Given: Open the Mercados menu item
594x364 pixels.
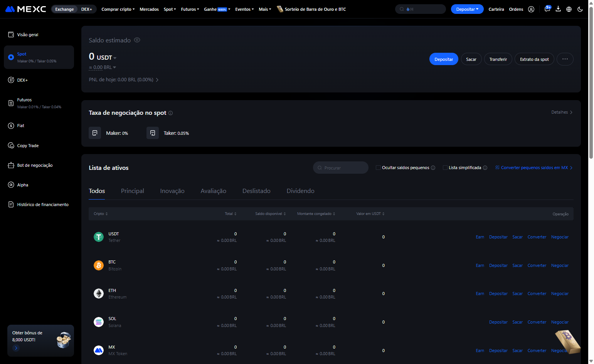Looking at the screenshot, I should 149,9.
